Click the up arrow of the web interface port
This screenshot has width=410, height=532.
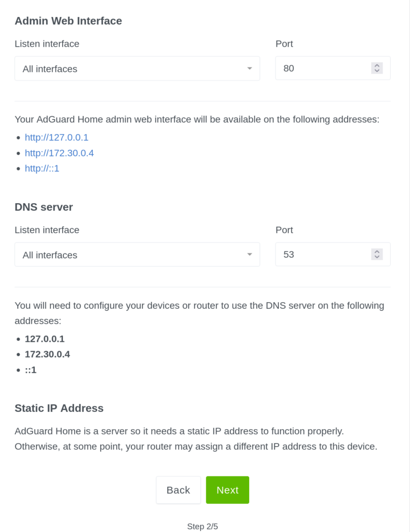(x=377, y=65)
